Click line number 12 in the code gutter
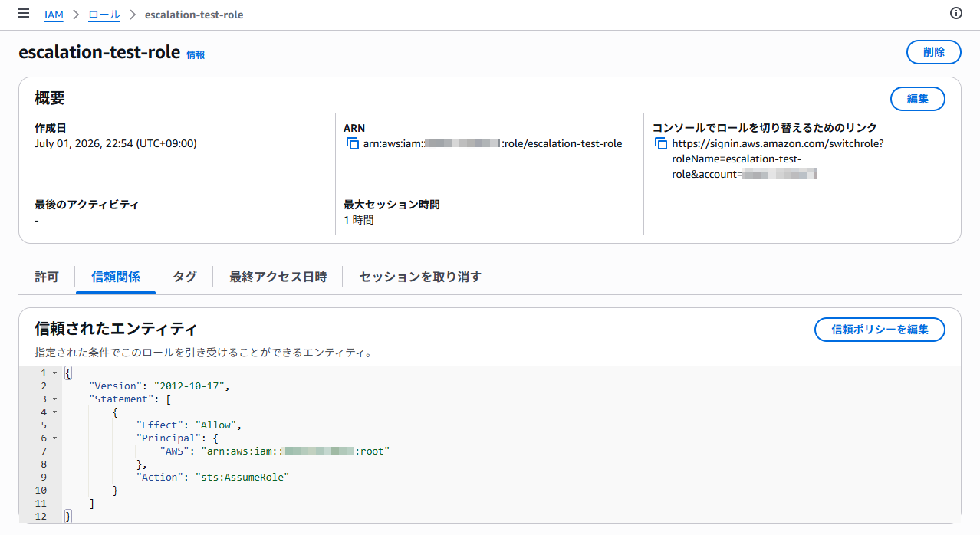980x535 pixels. 41,517
